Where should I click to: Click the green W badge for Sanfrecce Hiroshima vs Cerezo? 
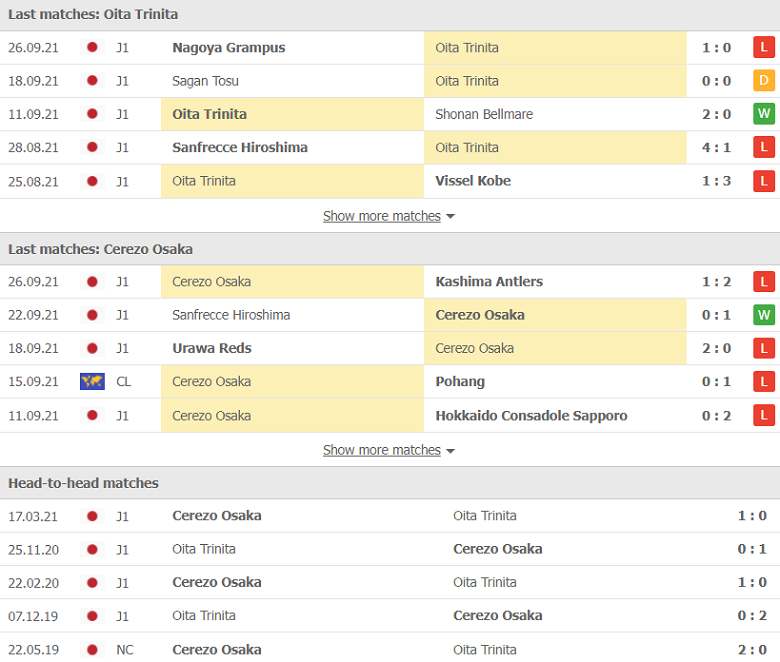(x=764, y=315)
